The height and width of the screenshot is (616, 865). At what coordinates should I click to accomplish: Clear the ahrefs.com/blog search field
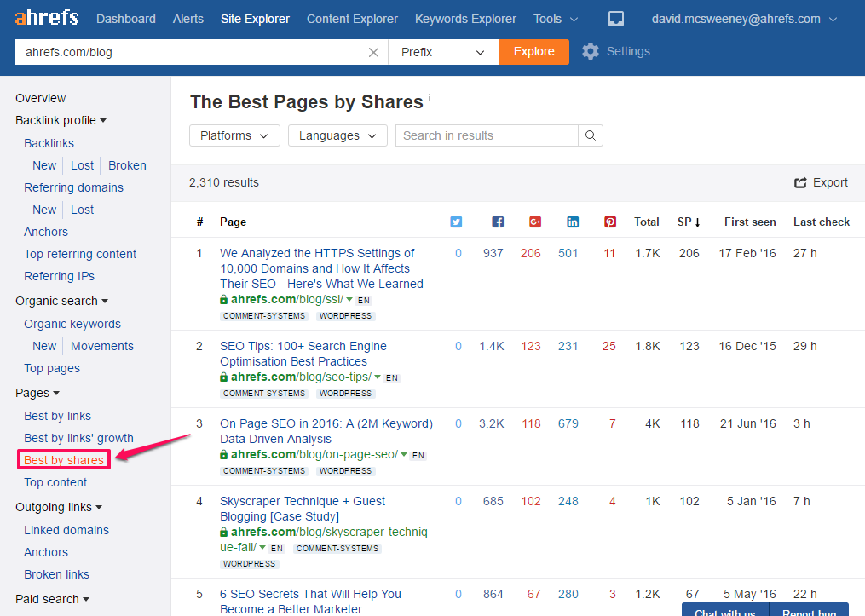[373, 52]
